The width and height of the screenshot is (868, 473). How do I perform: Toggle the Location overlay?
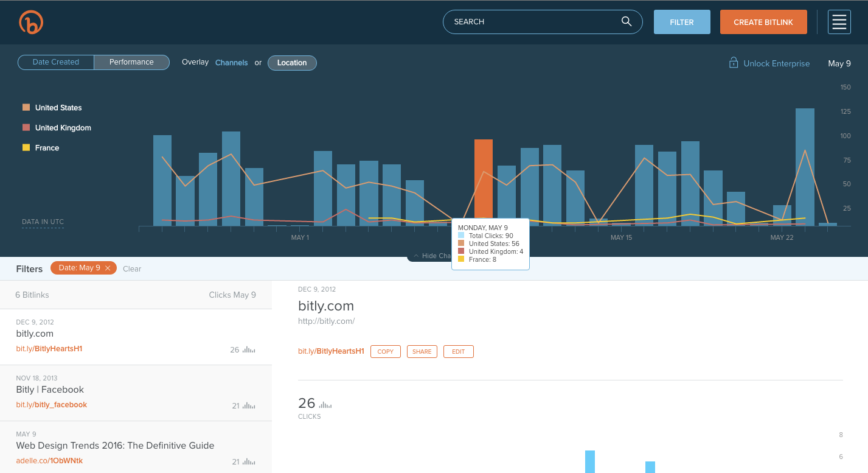(x=292, y=63)
